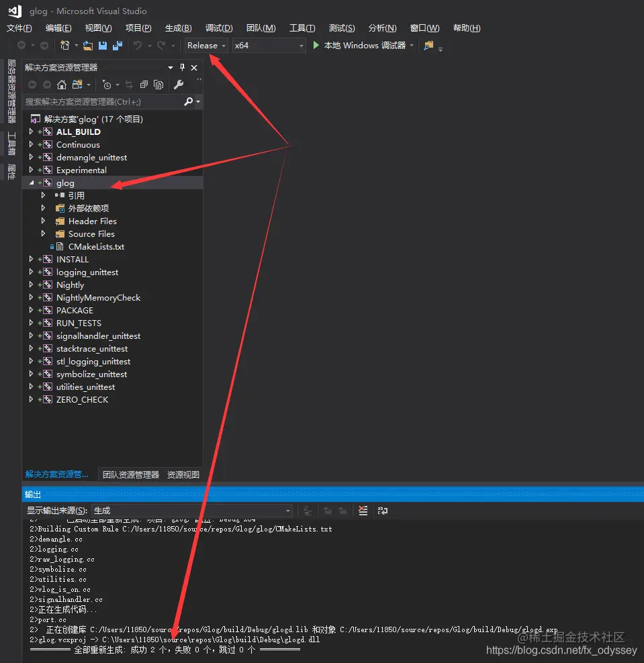This screenshot has width=644, height=663.
Task: Switch to the 资源视图 tab
Action: 183,474
